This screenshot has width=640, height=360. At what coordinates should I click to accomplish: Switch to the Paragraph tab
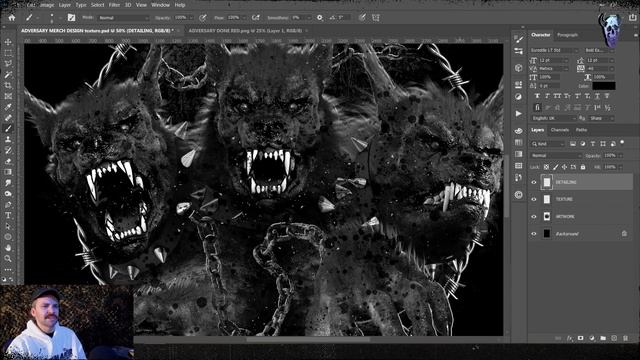point(567,35)
